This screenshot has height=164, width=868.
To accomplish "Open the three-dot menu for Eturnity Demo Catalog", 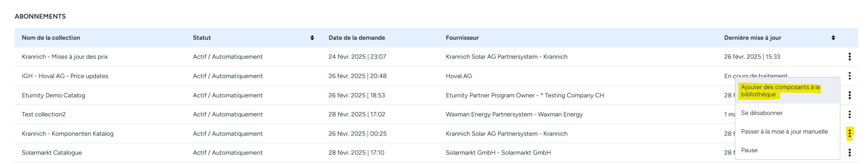I will coord(849,95).
